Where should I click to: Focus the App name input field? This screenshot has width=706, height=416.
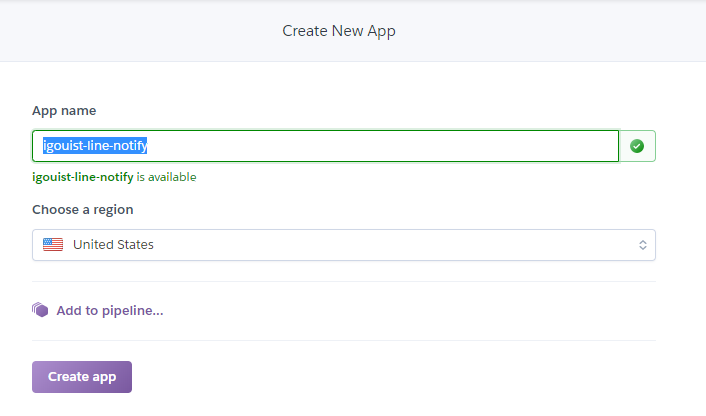click(x=326, y=146)
